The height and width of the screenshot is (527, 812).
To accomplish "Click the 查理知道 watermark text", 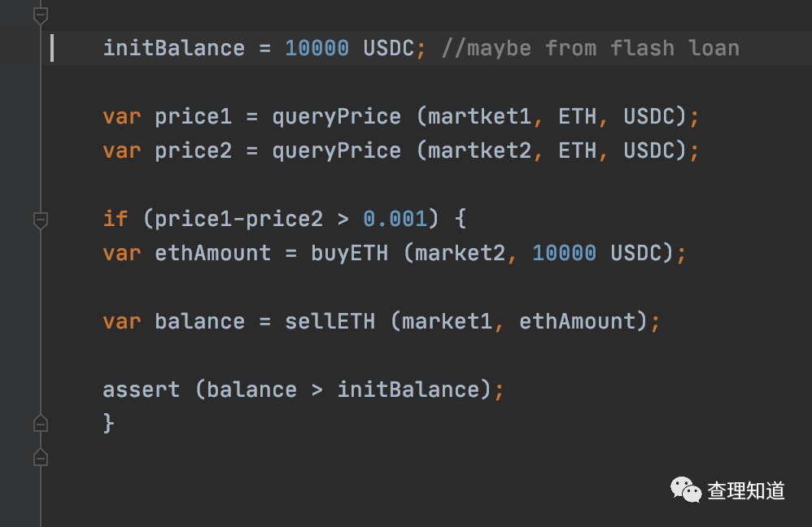I will point(746,490).
